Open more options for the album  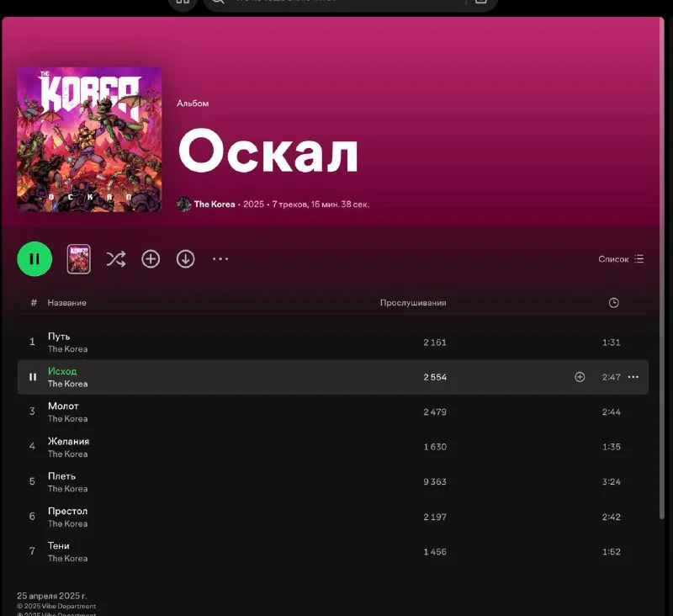point(220,259)
